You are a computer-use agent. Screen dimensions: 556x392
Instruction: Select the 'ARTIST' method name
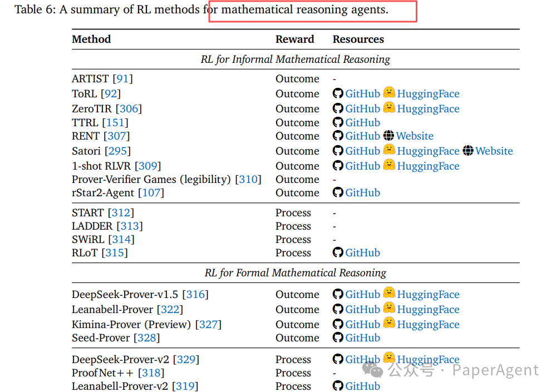90,78
